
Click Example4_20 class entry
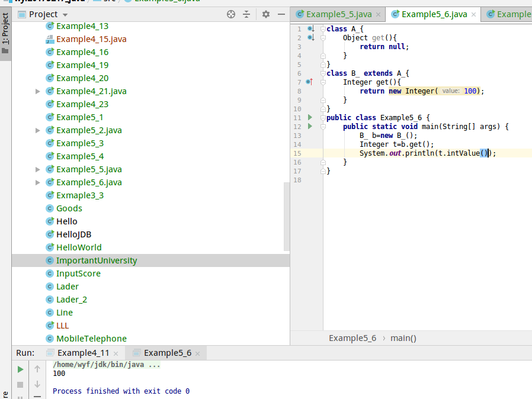pyautogui.click(x=82, y=78)
